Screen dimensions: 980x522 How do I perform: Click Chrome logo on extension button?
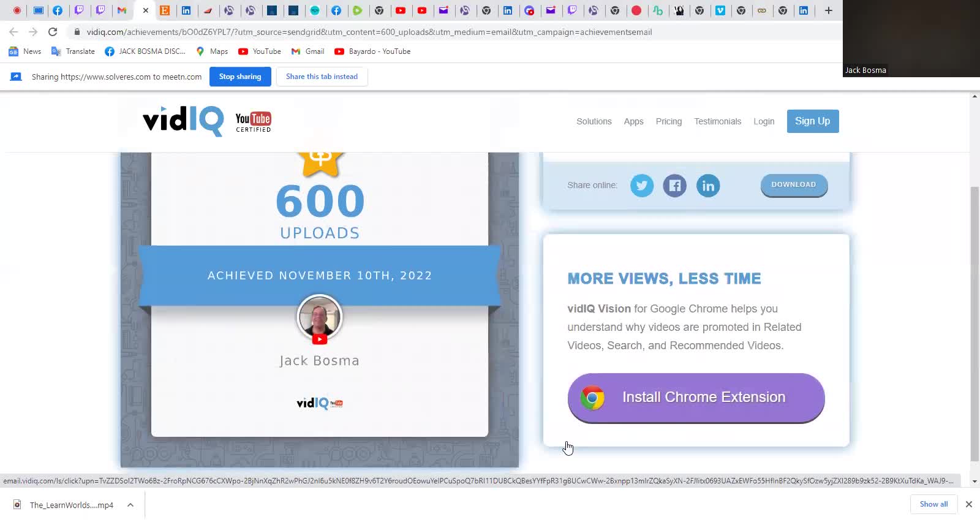(592, 398)
